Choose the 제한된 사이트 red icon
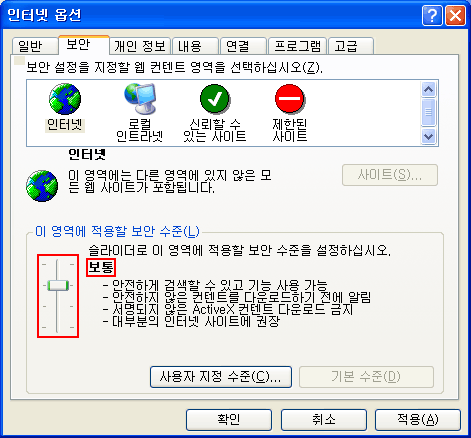 tap(290, 99)
